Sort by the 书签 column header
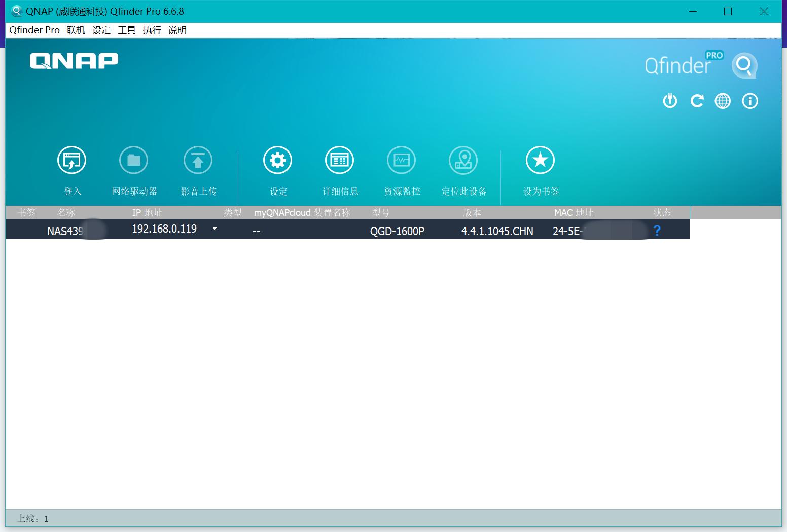Screen dimensions: 787x532 click(27, 212)
